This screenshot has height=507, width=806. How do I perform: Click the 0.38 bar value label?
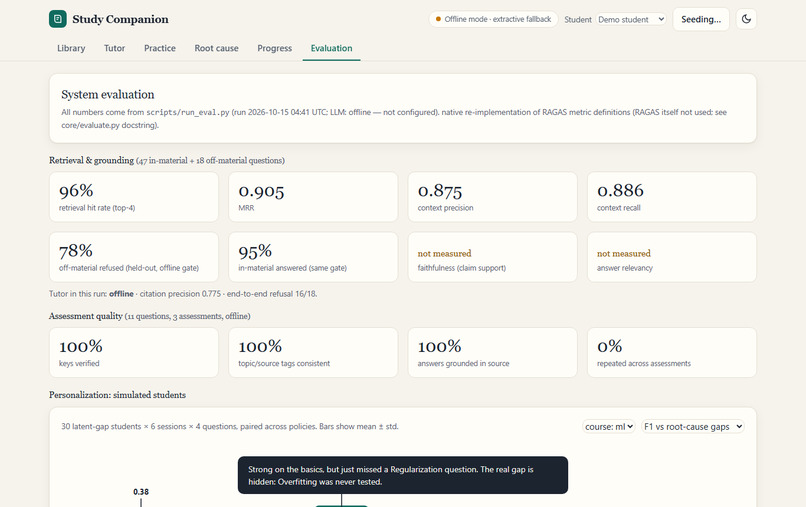click(x=141, y=492)
